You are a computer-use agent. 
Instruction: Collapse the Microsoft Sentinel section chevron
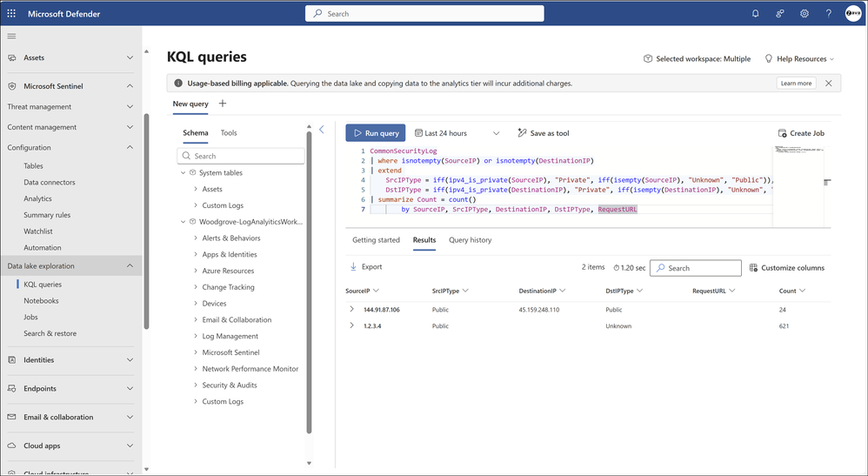(130, 86)
